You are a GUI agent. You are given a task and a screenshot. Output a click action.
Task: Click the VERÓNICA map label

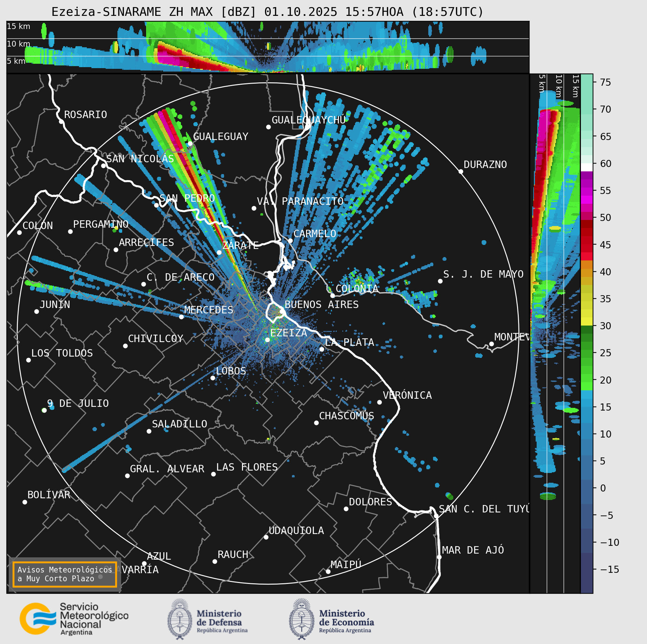[407, 395]
